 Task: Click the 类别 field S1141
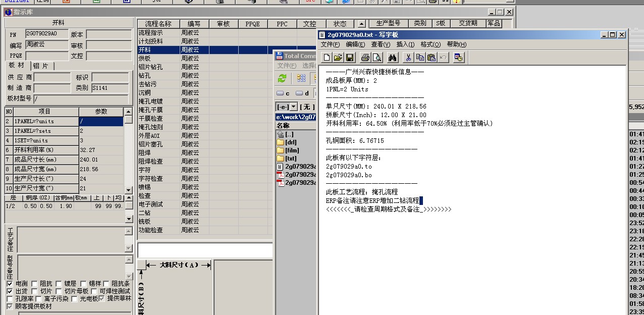point(110,88)
